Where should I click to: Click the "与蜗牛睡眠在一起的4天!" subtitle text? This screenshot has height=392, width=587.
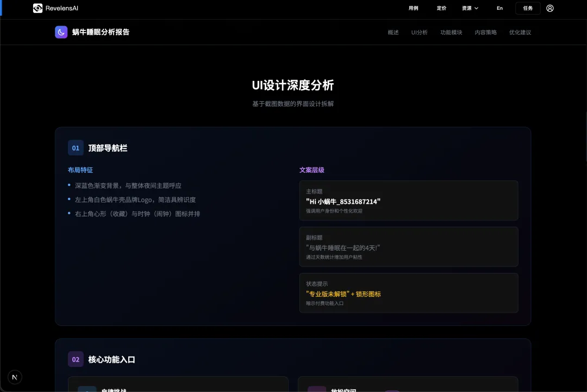tap(343, 248)
